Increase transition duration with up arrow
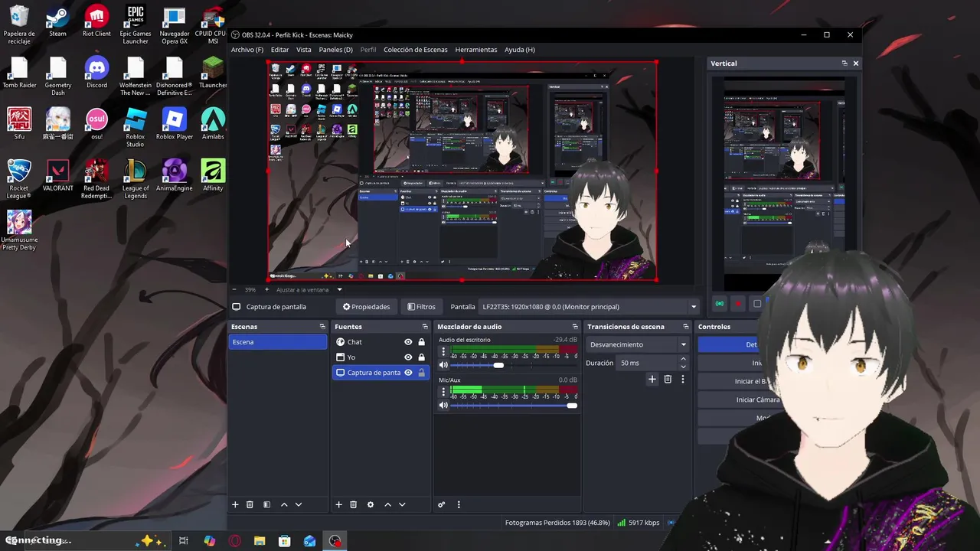This screenshot has height=551, width=980. tap(683, 359)
